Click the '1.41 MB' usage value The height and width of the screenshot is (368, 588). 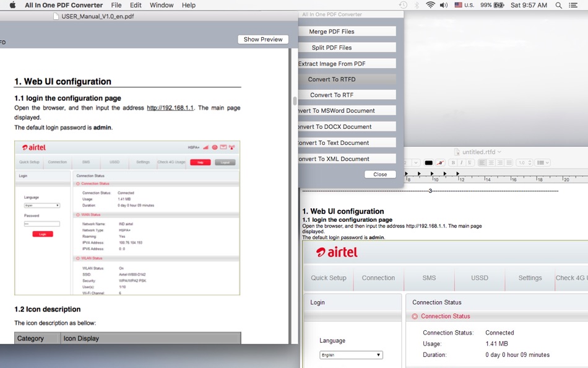[496, 344]
